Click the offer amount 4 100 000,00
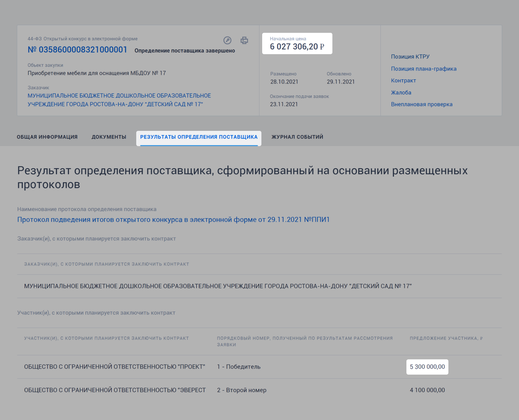This screenshot has width=519, height=420. click(427, 390)
